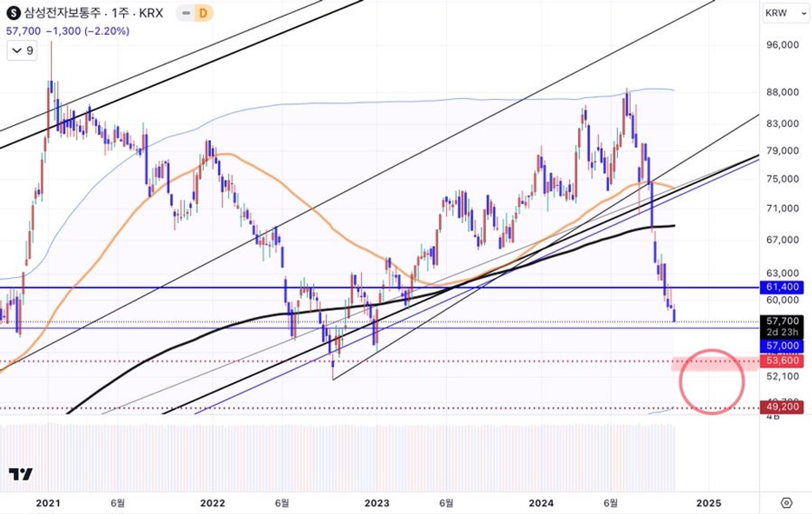This screenshot has width=812, height=514.
Task: Click the 2022 label on time axis
Action: point(212,502)
